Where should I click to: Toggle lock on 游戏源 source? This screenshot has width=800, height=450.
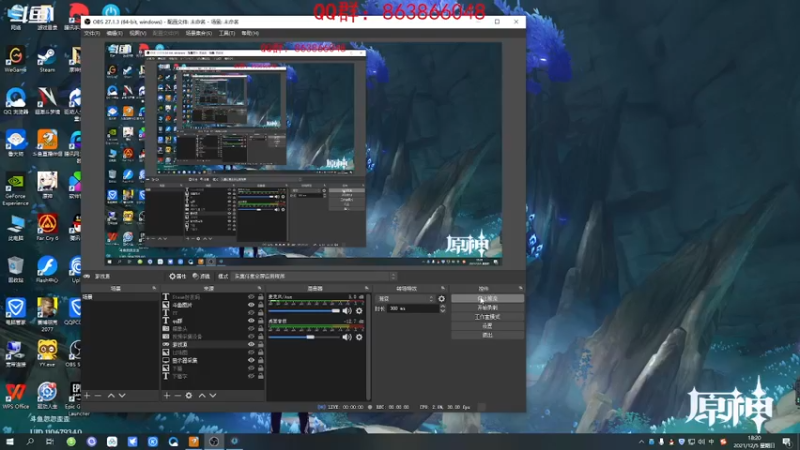point(261,344)
